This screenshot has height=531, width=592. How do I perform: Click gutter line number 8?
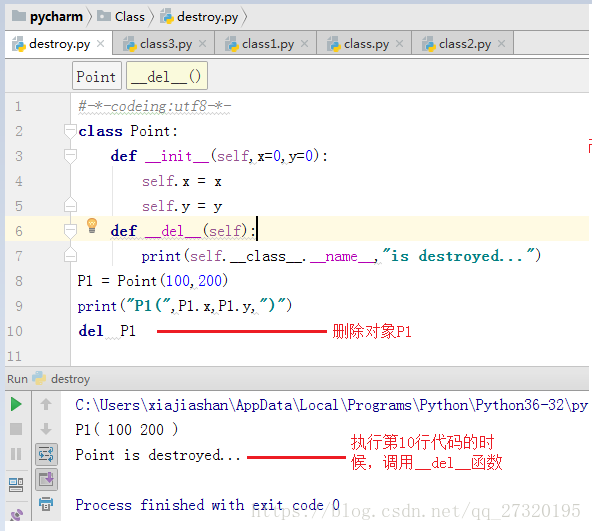pos(19,281)
